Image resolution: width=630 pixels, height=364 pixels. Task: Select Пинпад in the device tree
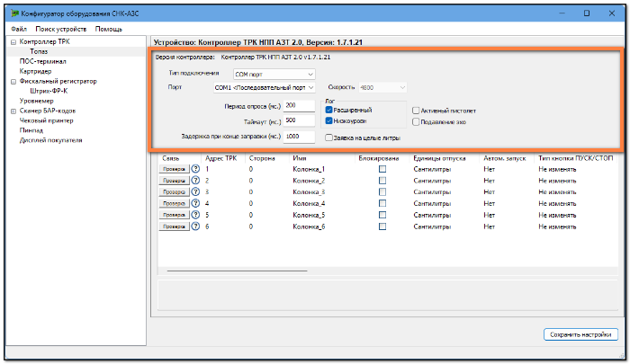tap(31, 130)
